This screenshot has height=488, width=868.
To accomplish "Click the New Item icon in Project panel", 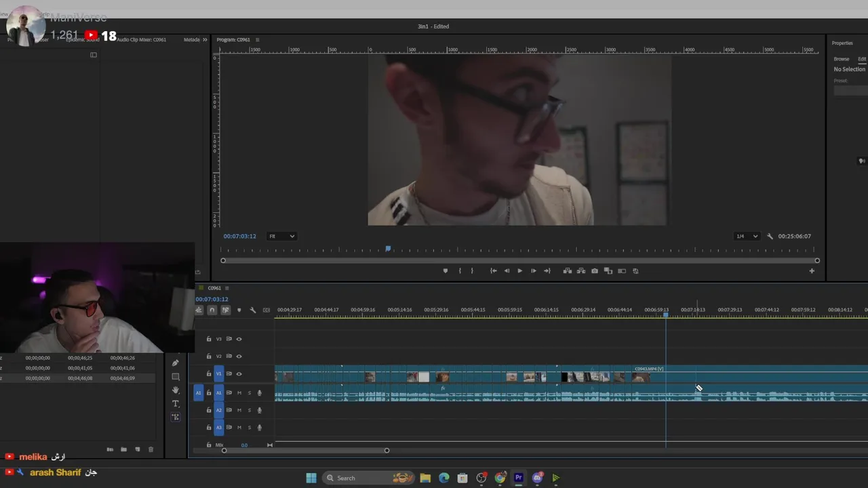I will (x=137, y=449).
